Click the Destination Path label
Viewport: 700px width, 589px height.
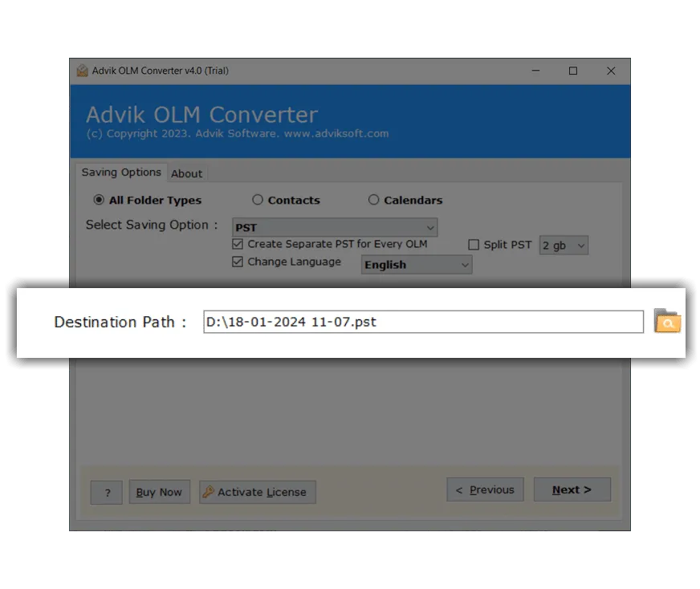tap(120, 322)
